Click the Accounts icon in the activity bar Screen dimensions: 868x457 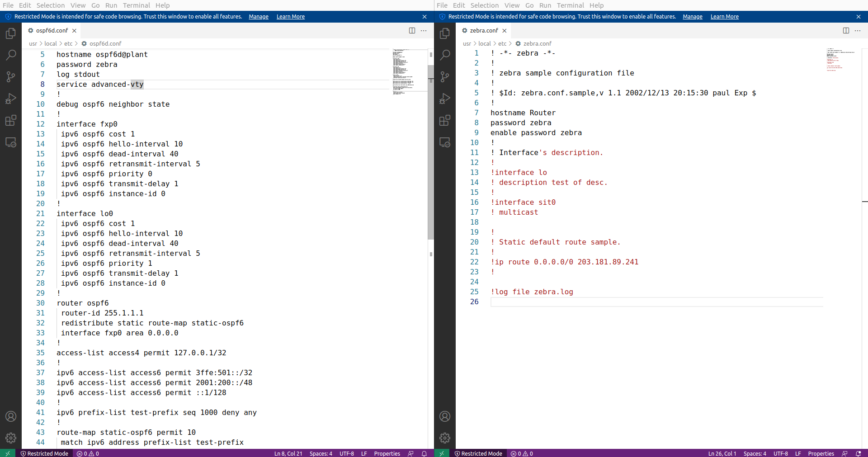click(x=10, y=416)
